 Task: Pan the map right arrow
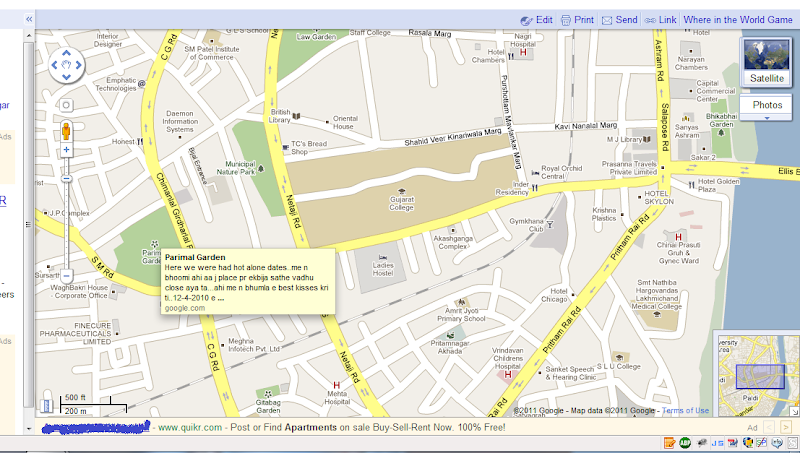click(x=79, y=65)
